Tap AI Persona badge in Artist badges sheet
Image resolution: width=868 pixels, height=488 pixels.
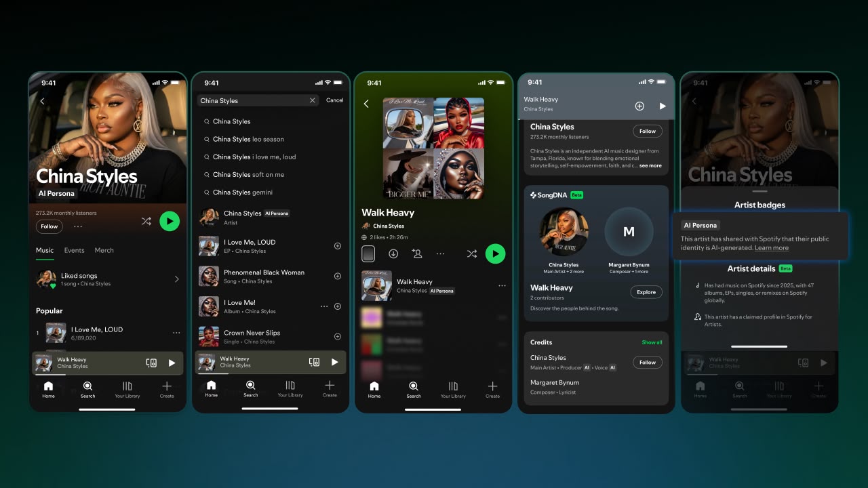(700, 225)
